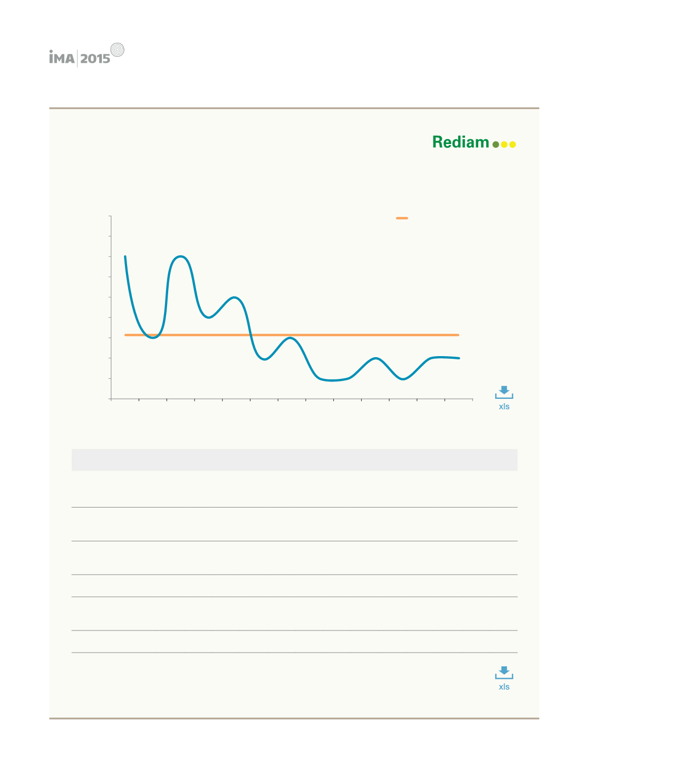Download the table data as xls
686x784 pixels.
[x=504, y=678]
